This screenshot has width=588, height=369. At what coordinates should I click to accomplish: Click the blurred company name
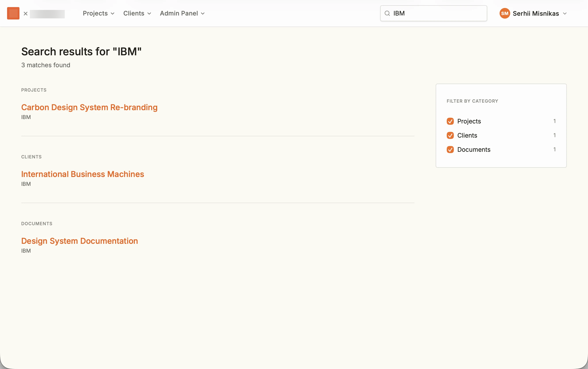[x=47, y=14]
